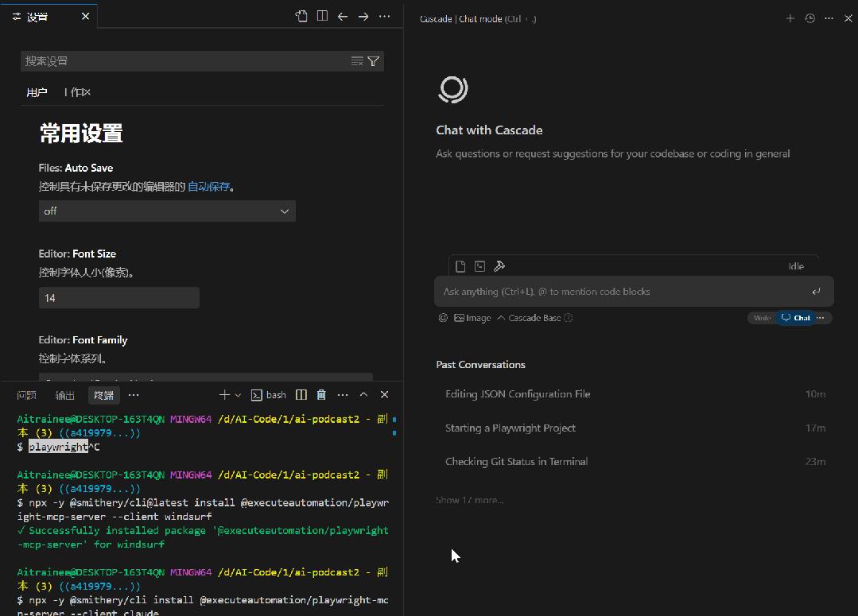Viewport: 858px width, 616px height.
Task: Switch Cascade to Write mode
Action: (762, 318)
